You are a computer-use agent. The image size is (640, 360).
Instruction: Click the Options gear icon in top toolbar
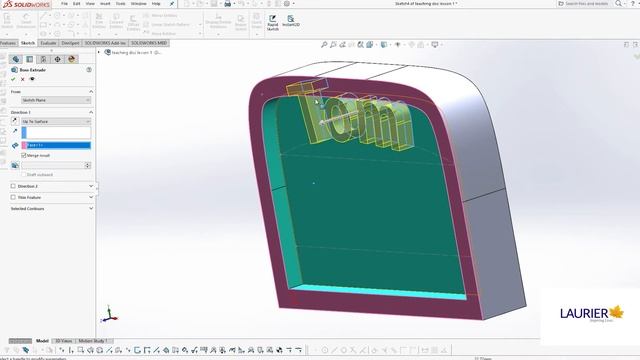[287, 4]
